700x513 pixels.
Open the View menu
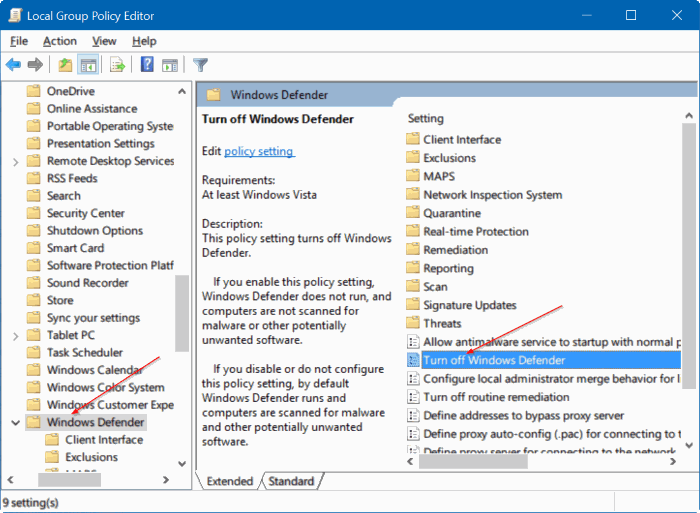pos(104,41)
